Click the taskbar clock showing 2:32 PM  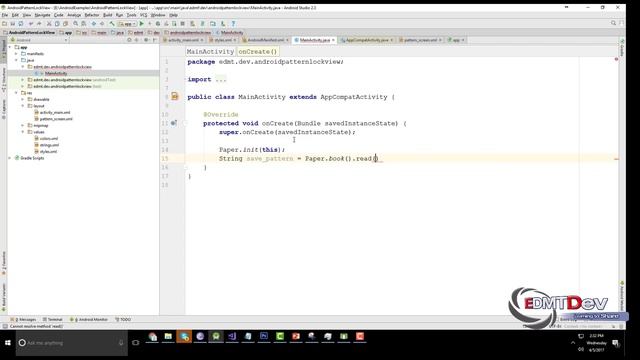(596, 336)
